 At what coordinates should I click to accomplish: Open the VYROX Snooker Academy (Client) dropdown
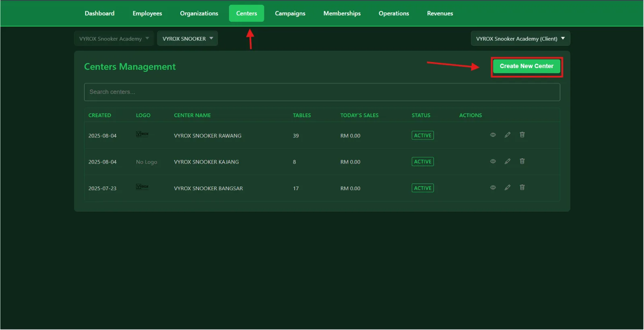pyautogui.click(x=520, y=39)
